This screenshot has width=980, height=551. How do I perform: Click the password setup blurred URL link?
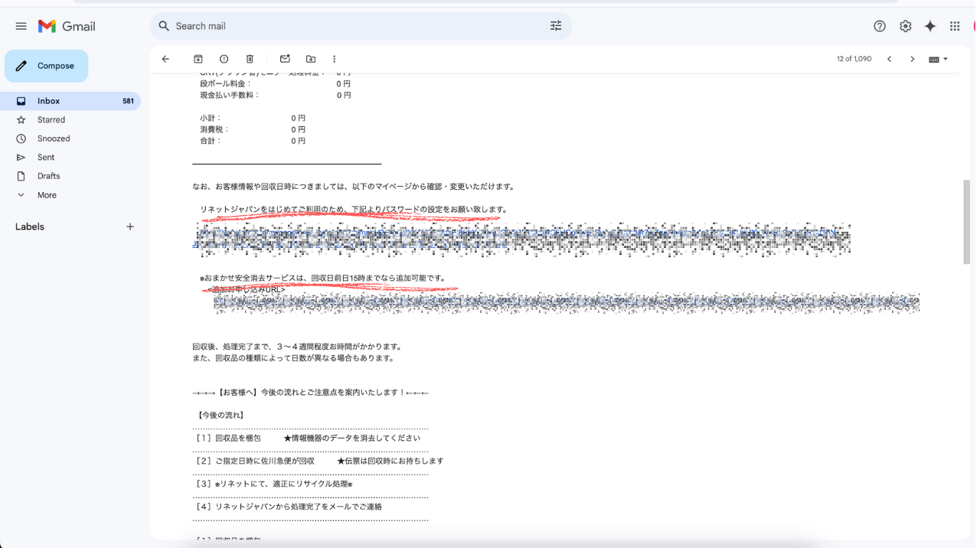point(521,239)
